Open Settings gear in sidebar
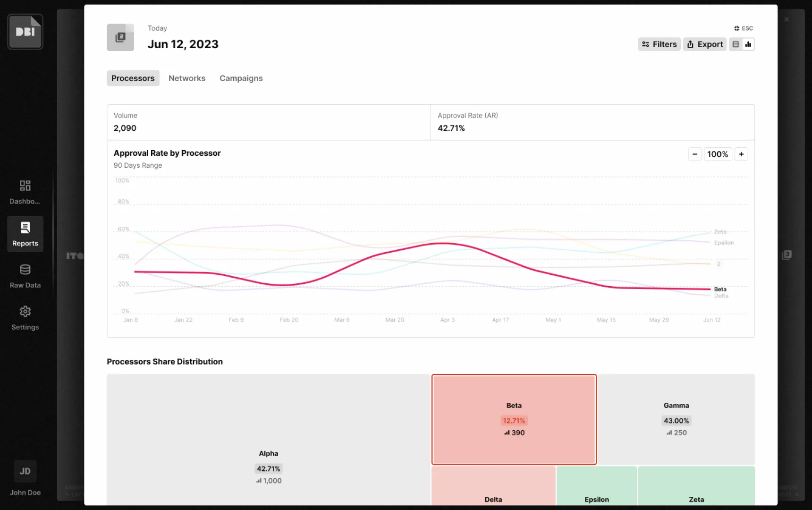Screen dimensions: 812x510 (25, 318)
